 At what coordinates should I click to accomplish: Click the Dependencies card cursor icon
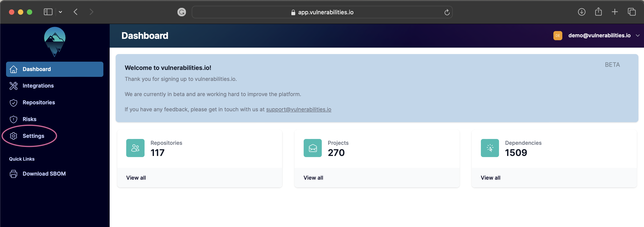point(490,148)
